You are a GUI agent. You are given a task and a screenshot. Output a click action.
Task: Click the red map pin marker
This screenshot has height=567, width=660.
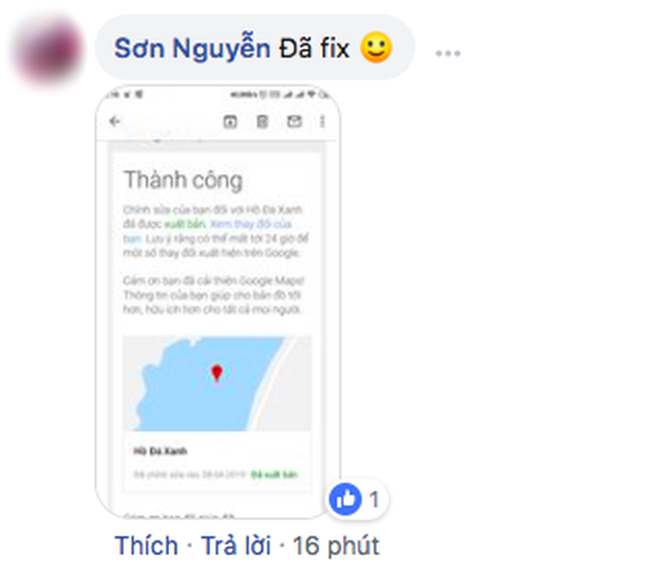(217, 373)
